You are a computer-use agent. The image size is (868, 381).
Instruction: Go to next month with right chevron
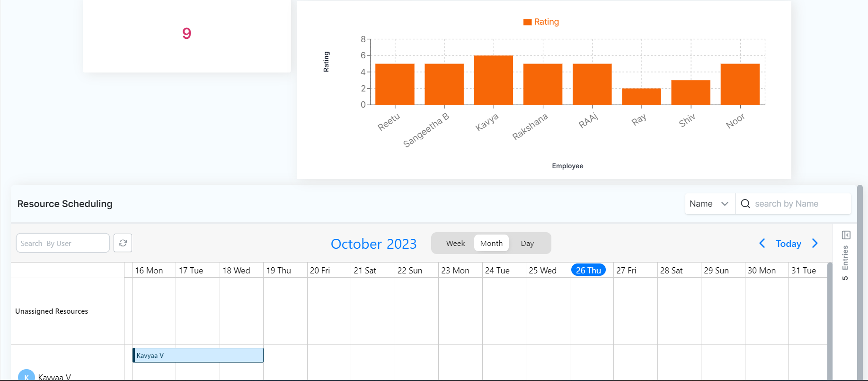click(815, 243)
